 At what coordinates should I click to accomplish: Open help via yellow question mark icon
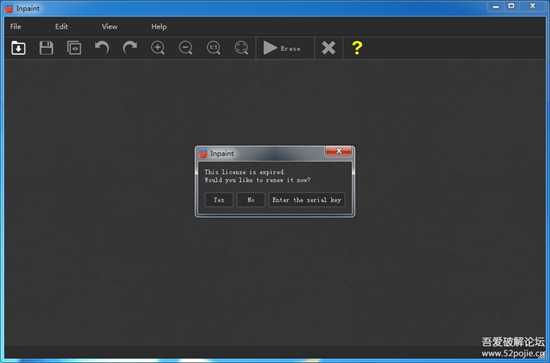[357, 48]
